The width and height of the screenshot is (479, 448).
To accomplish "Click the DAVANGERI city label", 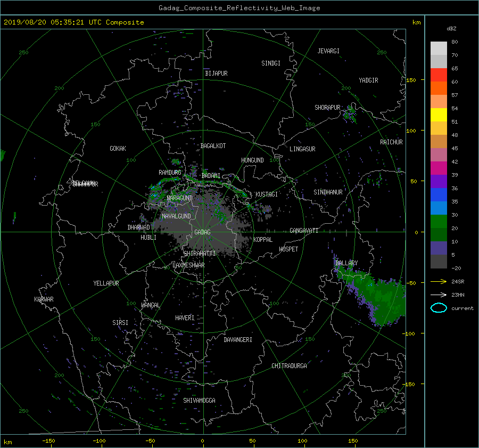I will pyautogui.click(x=238, y=340).
